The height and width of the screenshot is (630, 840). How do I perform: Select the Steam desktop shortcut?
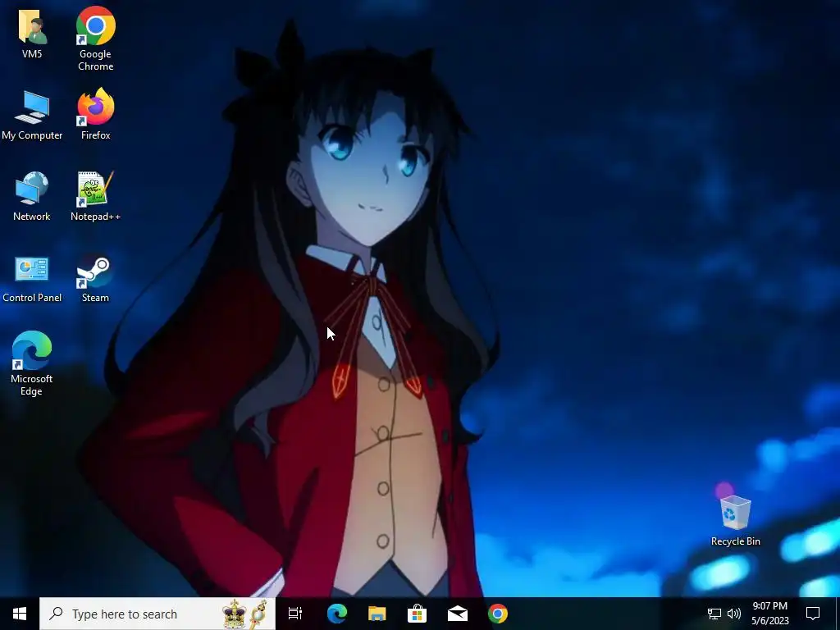95,279
